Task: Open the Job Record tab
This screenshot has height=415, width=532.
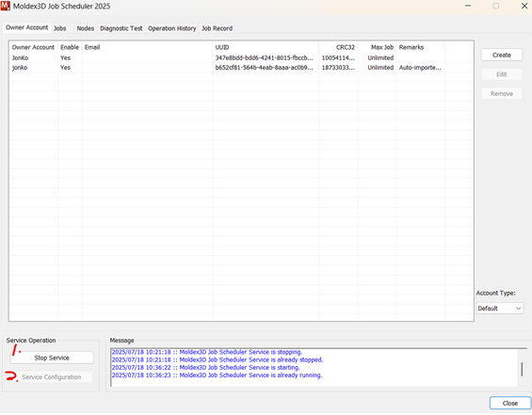Action: click(217, 28)
